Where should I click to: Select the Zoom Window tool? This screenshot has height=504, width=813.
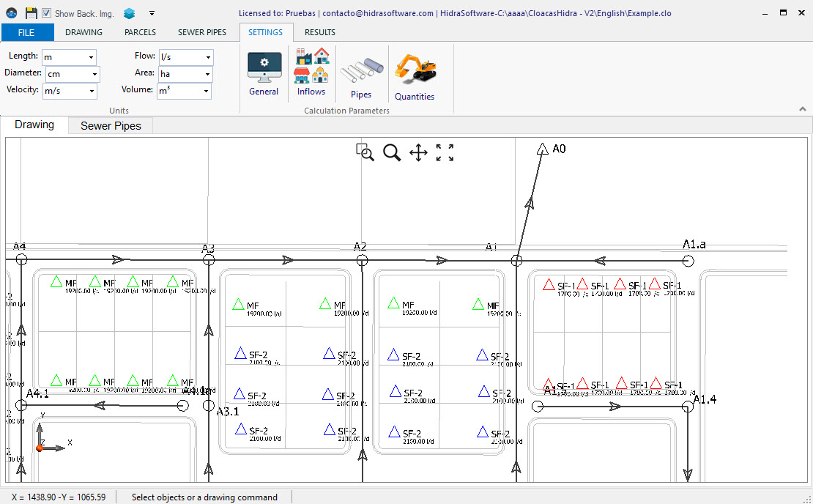pyautogui.click(x=364, y=152)
